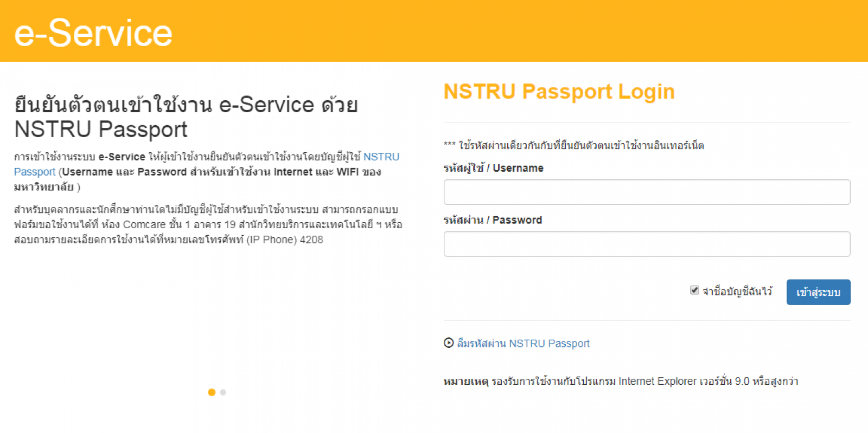Open the blue NSTRU Passport link in paragraph
This screenshot has width=868, height=433.
click(x=207, y=164)
